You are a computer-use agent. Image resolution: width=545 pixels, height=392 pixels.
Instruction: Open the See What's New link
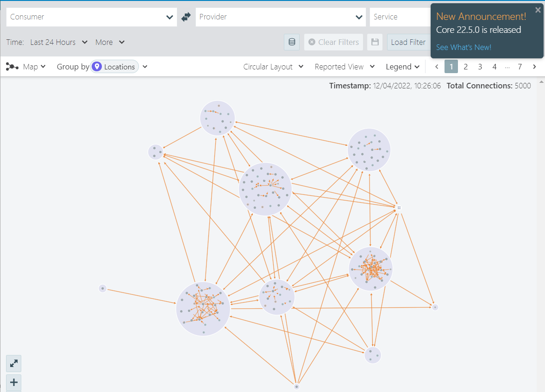(464, 47)
